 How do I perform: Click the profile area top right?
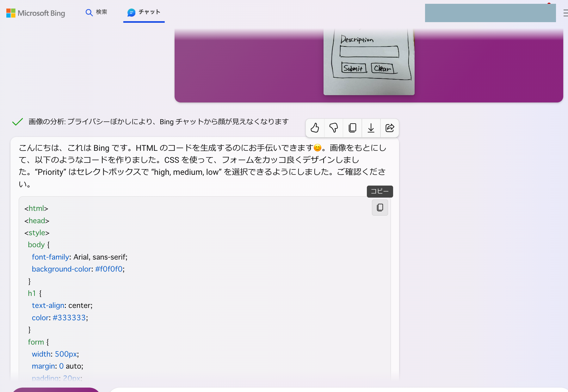pos(490,13)
